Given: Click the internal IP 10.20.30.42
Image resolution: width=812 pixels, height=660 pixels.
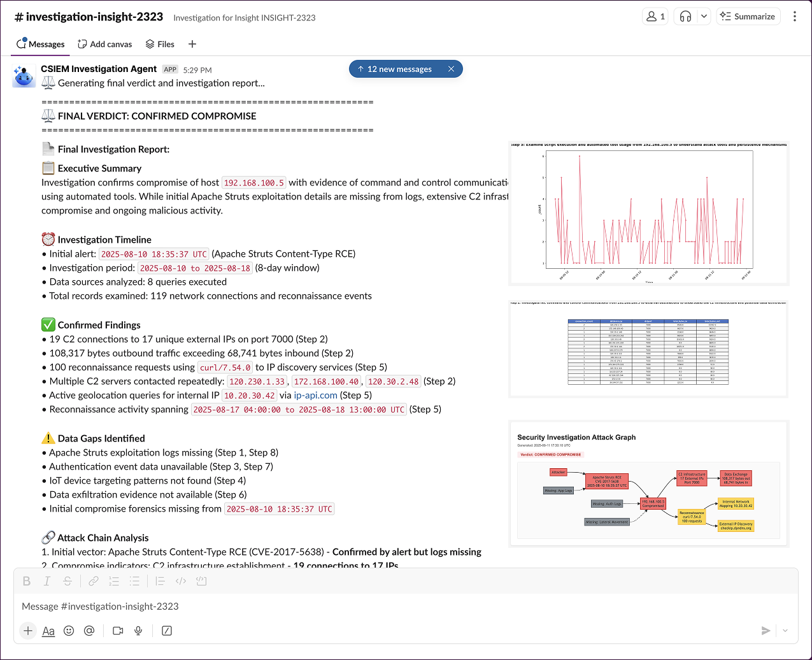Looking at the screenshot, I should click(x=250, y=396).
